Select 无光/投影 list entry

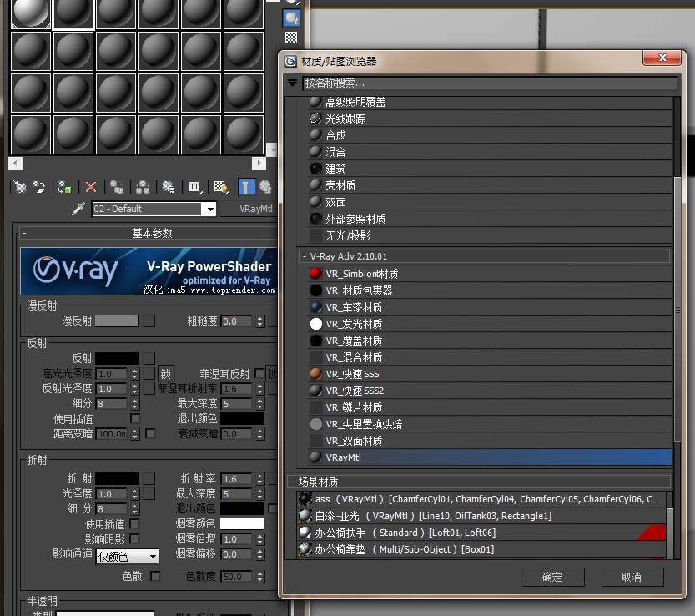pyautogui.click(x=490, y=235)
